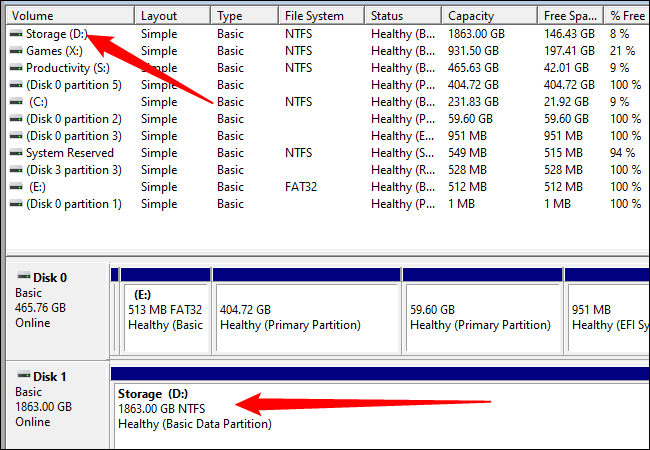
Task: Click the 21 % free cell
Action: click(x=622, y=51)
